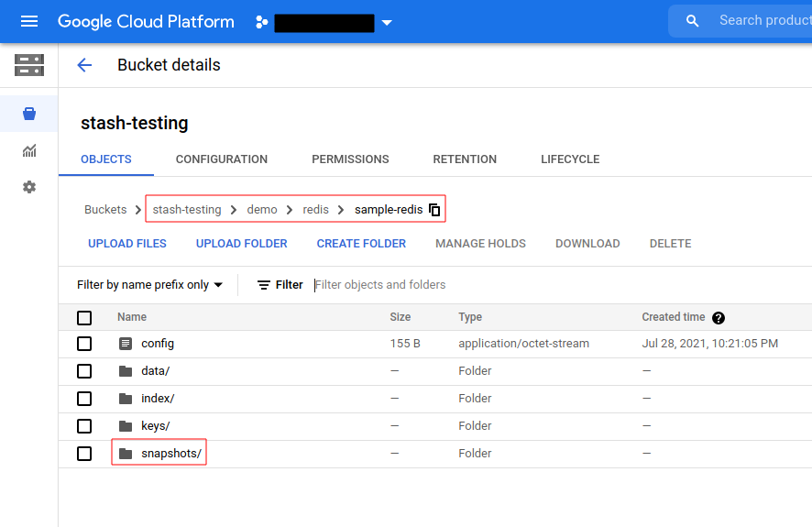Viewport: 812px width, 527px height.
Task: Go back using the arrow icon
Action: 84,65
